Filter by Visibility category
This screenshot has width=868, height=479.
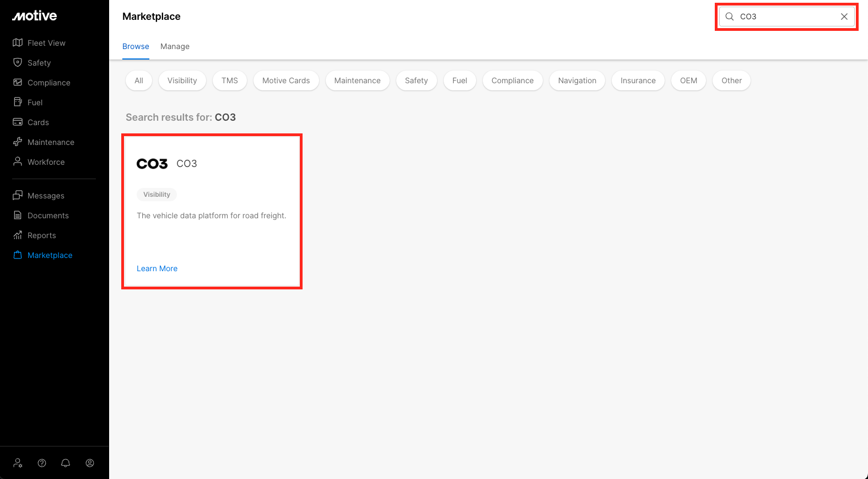click(x=182, y=80)
